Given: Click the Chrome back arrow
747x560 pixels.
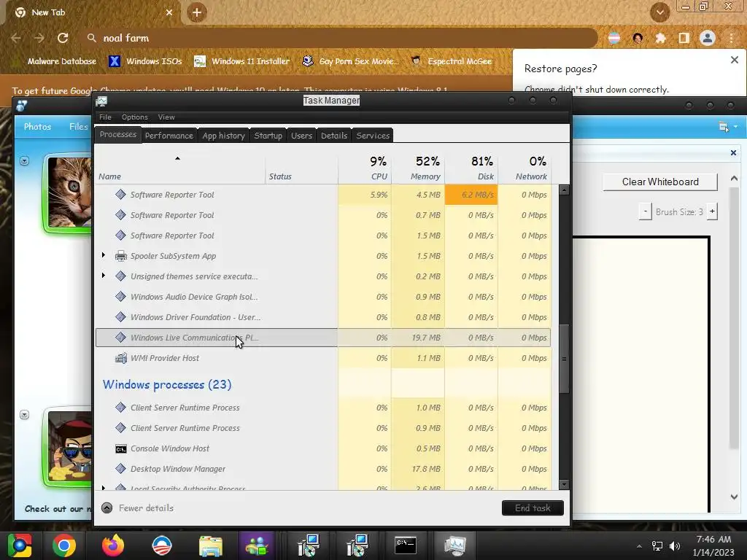Looking at the screenshot, I should coord(16,38).
